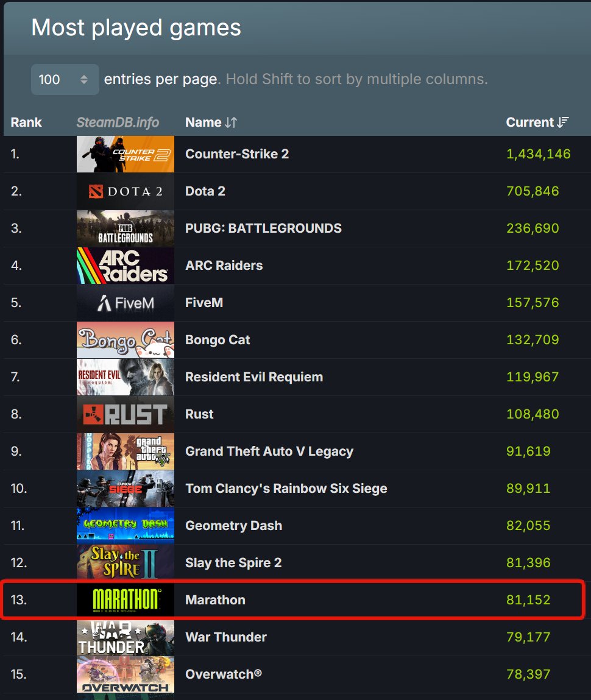
Task: Open the Bongo Cat name link
Action: 218,340
